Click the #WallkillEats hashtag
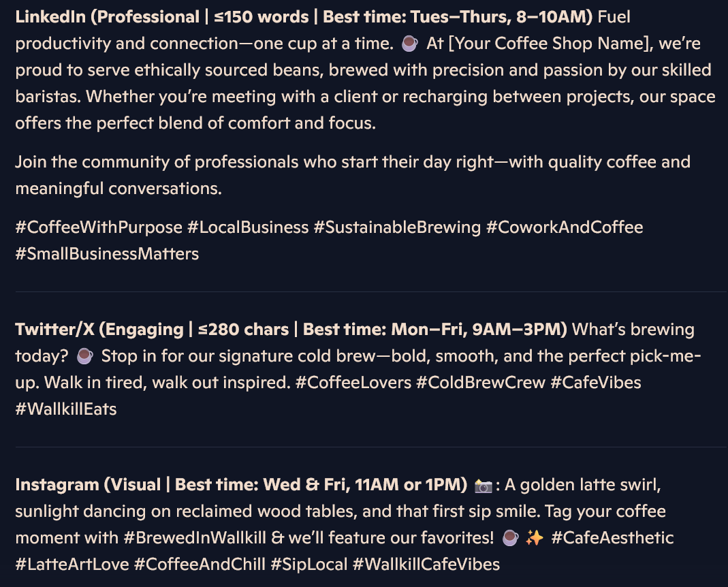This screenshot has width=728, height=587. (66, 409)
